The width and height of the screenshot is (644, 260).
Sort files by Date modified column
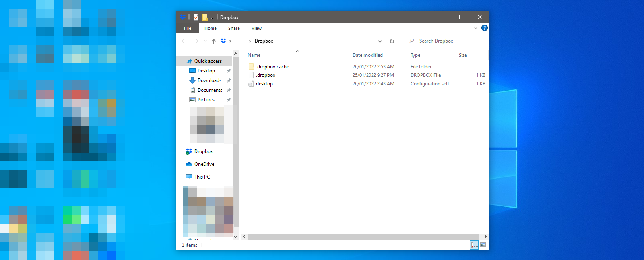pos(367,55)
